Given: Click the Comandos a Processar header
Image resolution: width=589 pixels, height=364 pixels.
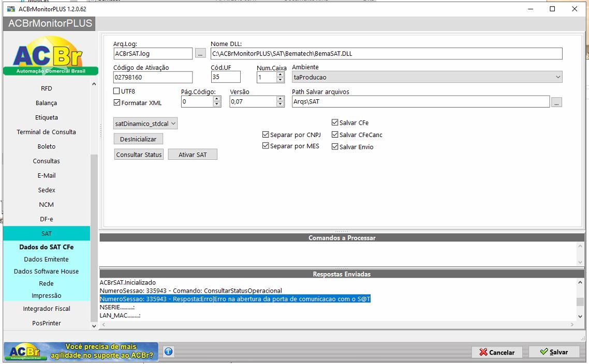Looking at the screenshot, I should click(x=342, y=237).
